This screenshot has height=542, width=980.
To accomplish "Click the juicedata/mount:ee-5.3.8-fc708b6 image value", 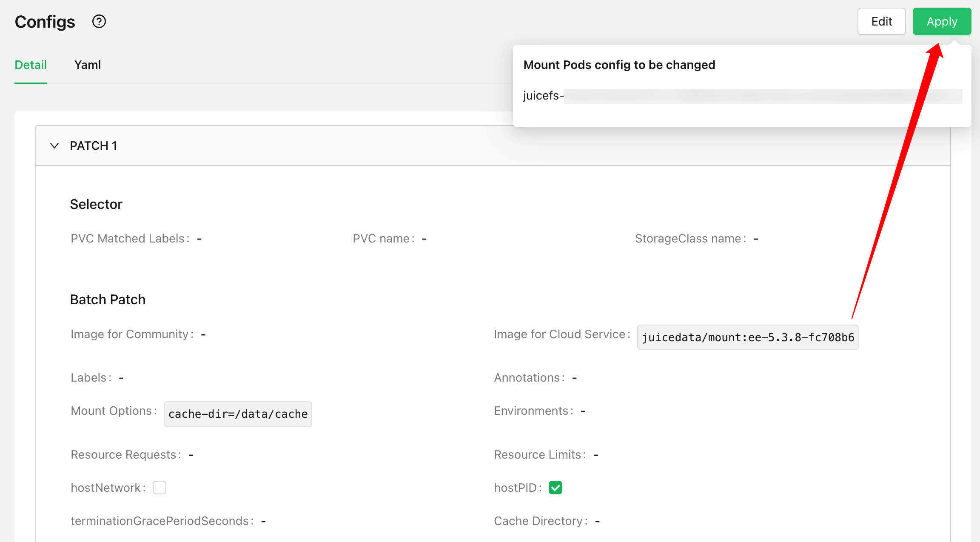I will pos(748,337).
